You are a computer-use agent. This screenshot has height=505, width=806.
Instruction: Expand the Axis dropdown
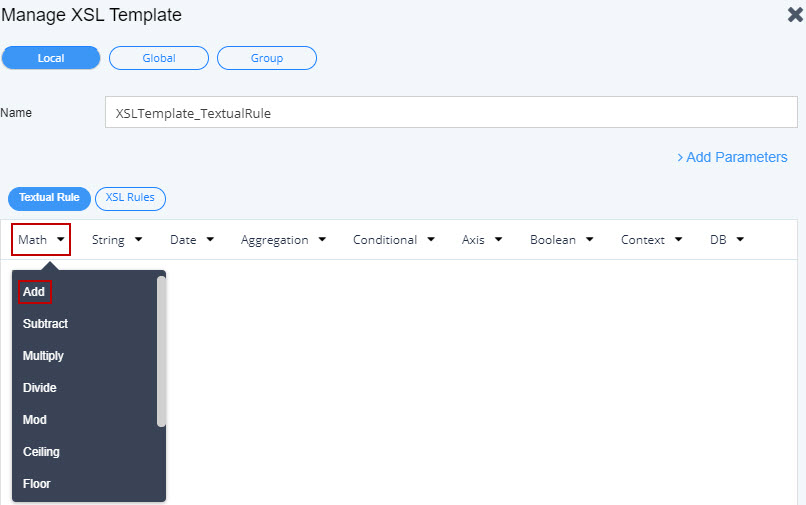tap(481, 240)
